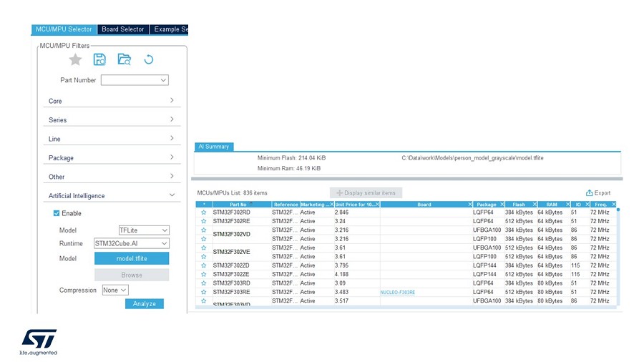Image resolution: width=644 pixels, height=362 pixels.
Task: Open the load saved search folder icon
Action: (x=124, y=59)
